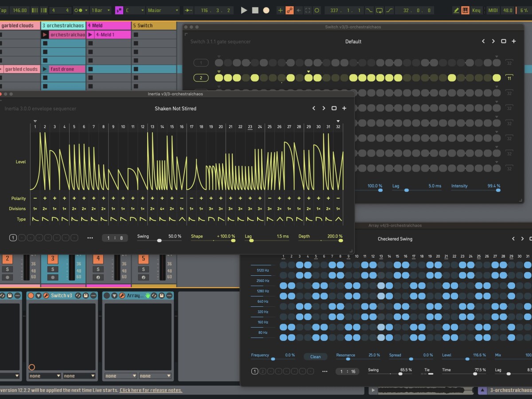Click the save preset icon on Array device
Image resolution: width=532 pixels, height=399 pixels.
pos(161,296)
